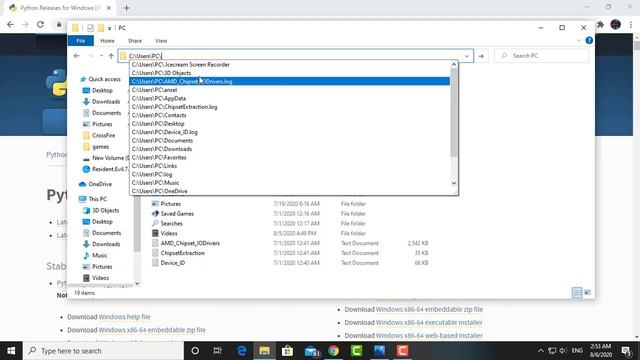Open Resident.Evil.7 item in navigation pane
640x360 pixels.
[x=106, y=169]
